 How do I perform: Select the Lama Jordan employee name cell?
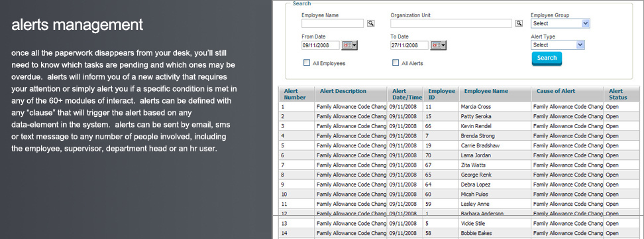pos(496,155)
